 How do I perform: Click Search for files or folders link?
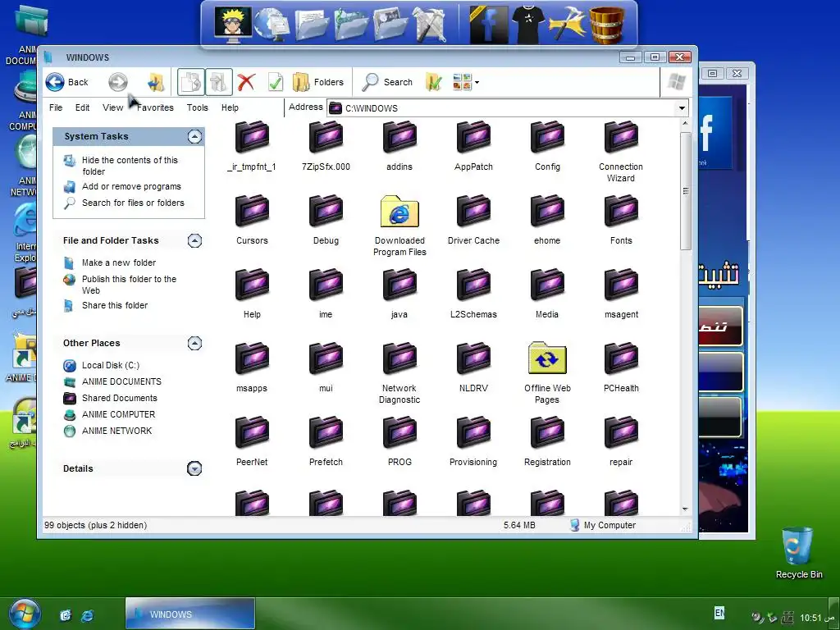(133, 203)
